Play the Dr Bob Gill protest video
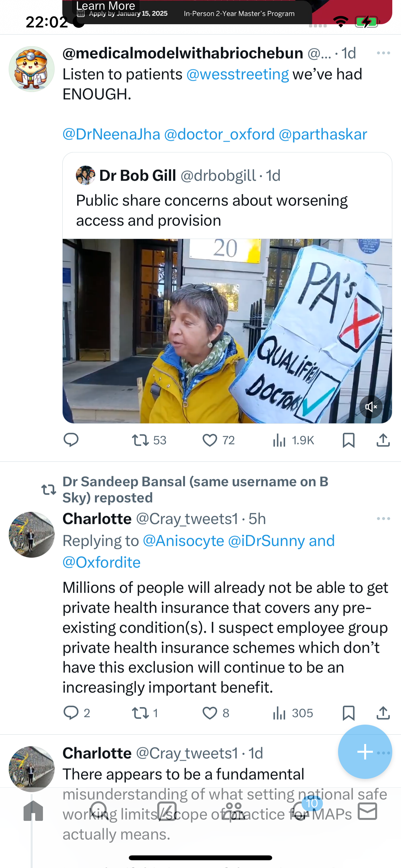This screenshot has height=868, width=401. [227, 331]
